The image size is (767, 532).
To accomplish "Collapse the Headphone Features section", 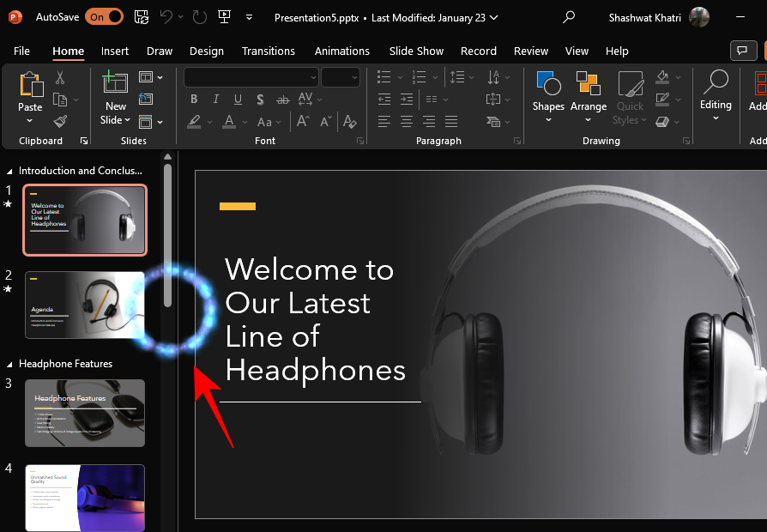I will tap(9, 364).
